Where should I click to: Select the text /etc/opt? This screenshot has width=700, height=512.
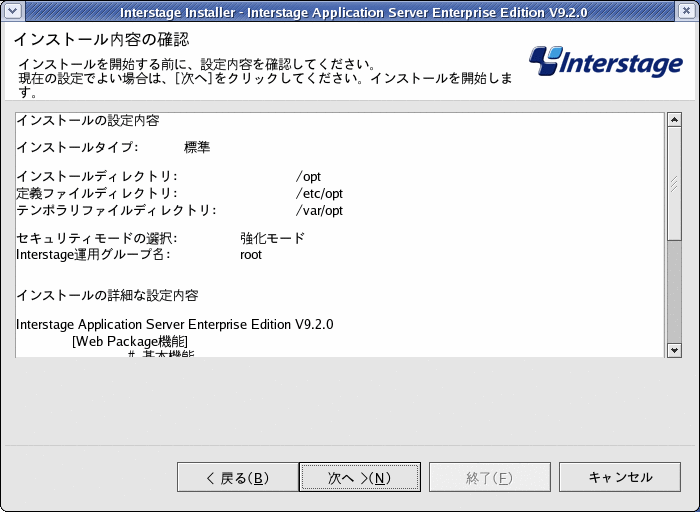click(319, 194)
